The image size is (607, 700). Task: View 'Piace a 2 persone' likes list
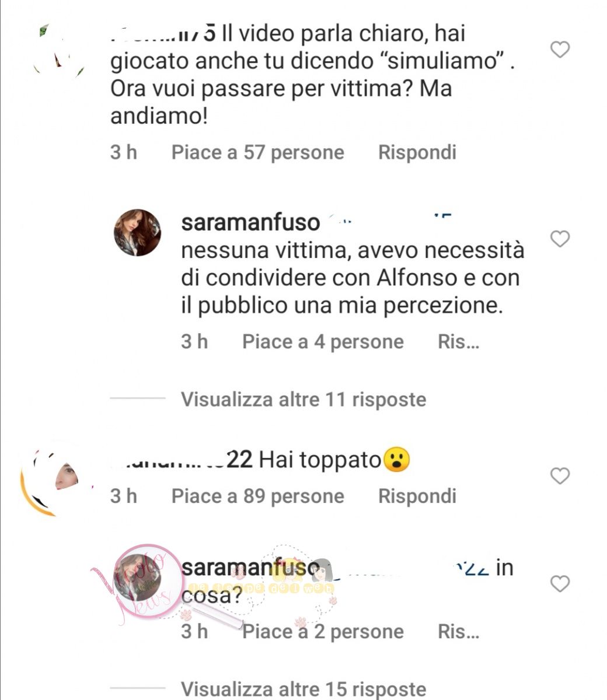323,632
